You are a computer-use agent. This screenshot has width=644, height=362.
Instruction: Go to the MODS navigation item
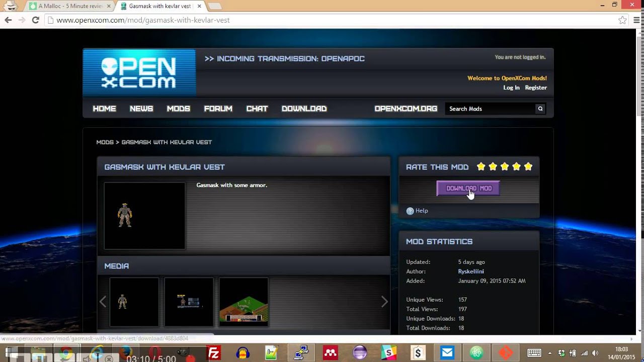(x=179, y=109)
